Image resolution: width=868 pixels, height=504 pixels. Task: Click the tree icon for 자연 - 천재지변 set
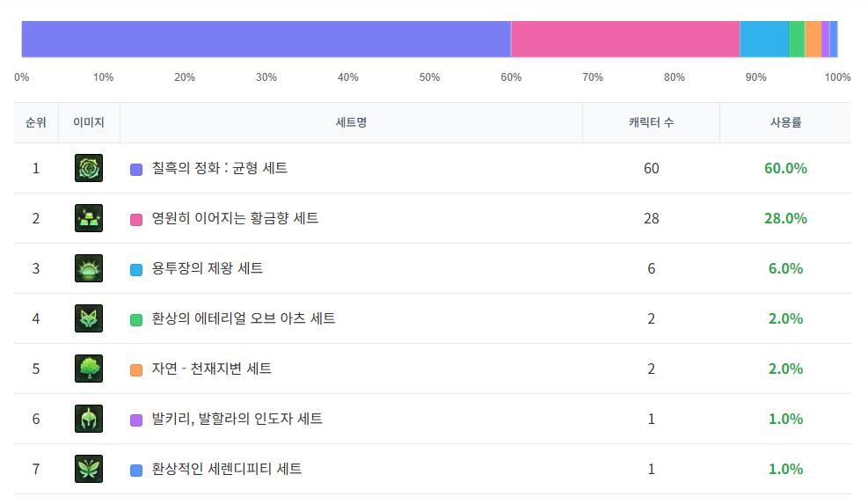point(89,369)
